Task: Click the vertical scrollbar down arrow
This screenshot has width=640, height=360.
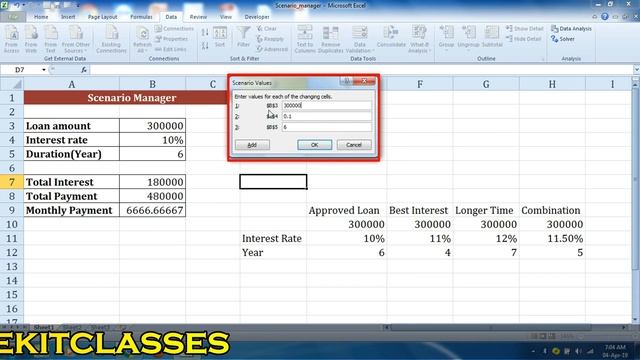Action: pyautogui.click(x=635, y=320)
